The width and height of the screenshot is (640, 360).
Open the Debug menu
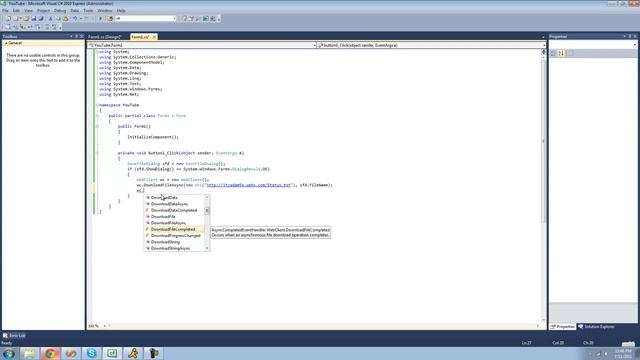[60, 11]
